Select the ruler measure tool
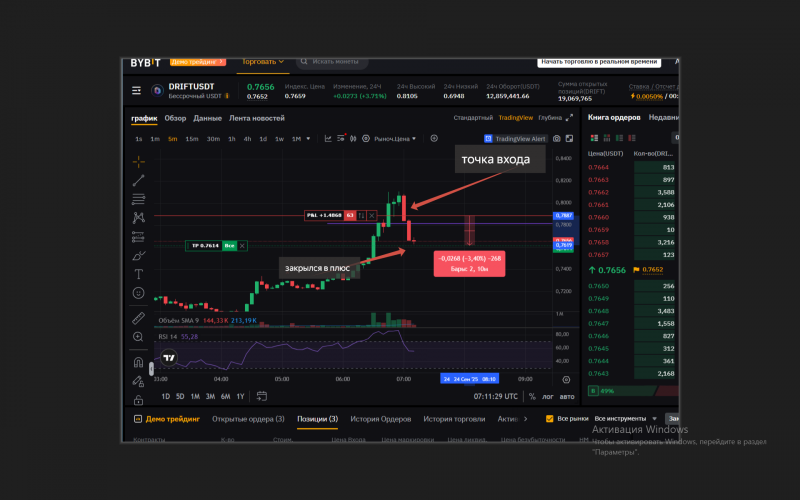 point(138,318)
